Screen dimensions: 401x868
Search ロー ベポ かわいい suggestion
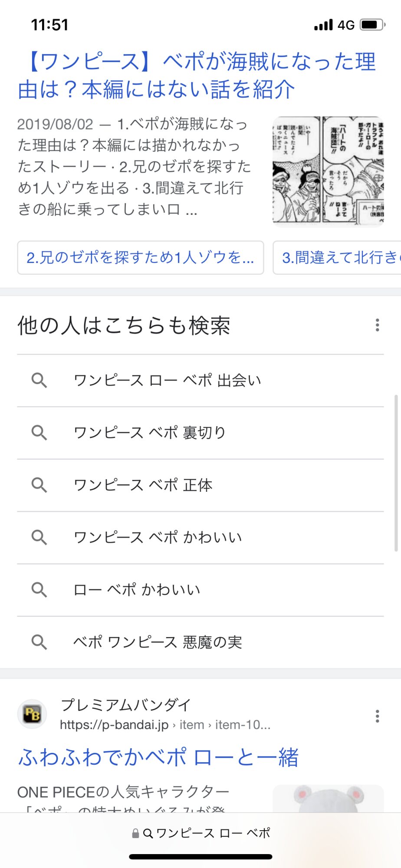click(x=137, y=590)
